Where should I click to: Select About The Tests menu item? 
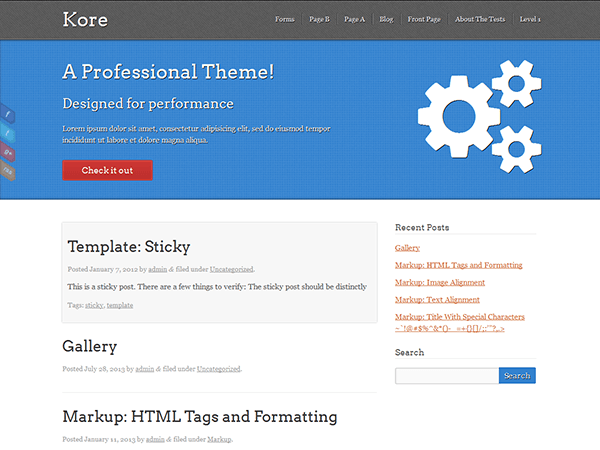click(x=480, y=19)
